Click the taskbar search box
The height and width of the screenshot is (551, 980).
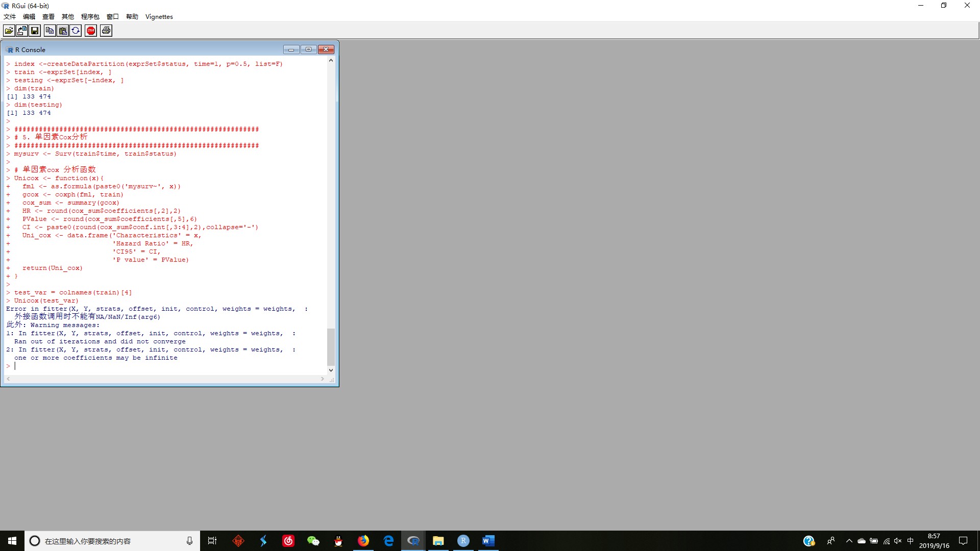(112, 541)
